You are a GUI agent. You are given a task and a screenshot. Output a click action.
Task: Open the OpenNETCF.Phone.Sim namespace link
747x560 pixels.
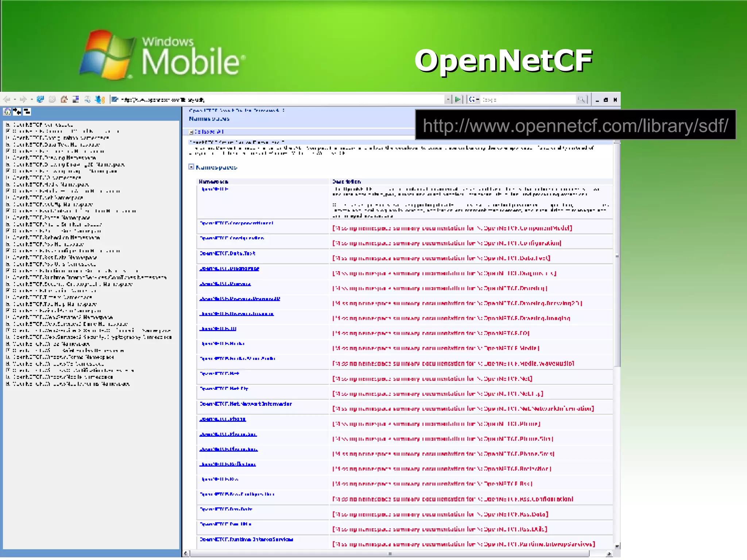(x=228, y=434)
